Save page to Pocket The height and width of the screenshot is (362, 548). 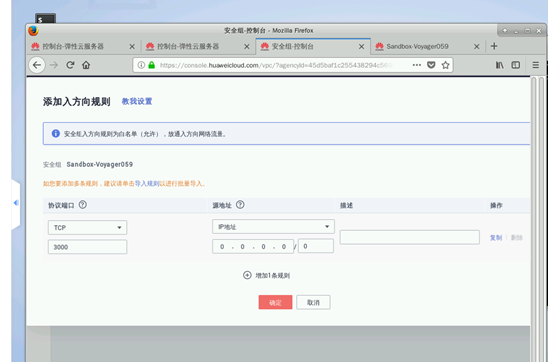point(431,65)
